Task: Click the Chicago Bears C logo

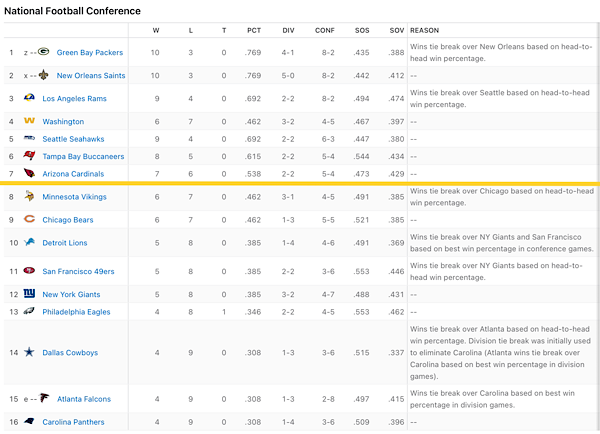Action: [29, 219]
